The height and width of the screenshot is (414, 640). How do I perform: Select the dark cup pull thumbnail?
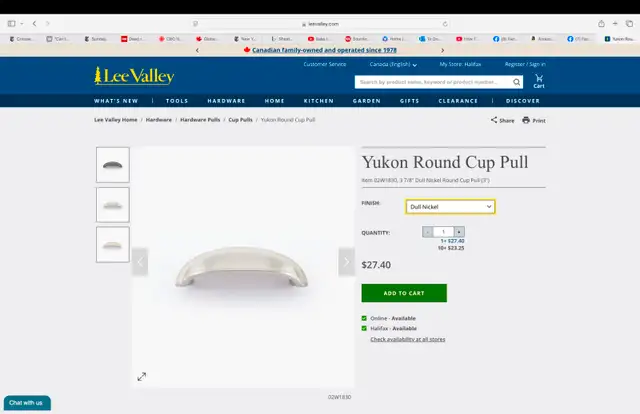pyautogui.click(x=113, y=165)
